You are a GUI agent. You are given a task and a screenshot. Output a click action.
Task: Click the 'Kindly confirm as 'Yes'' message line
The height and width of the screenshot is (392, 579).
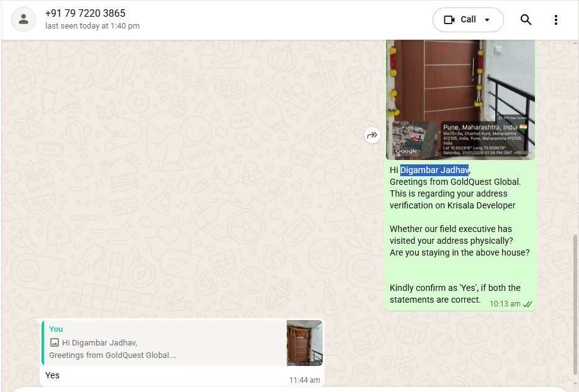coord(455,288)
